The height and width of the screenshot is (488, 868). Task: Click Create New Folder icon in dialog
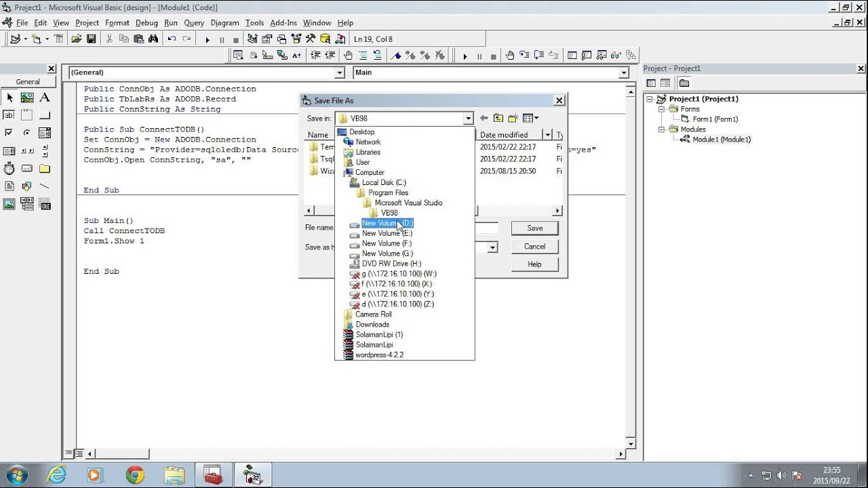(x=513, y=118)
